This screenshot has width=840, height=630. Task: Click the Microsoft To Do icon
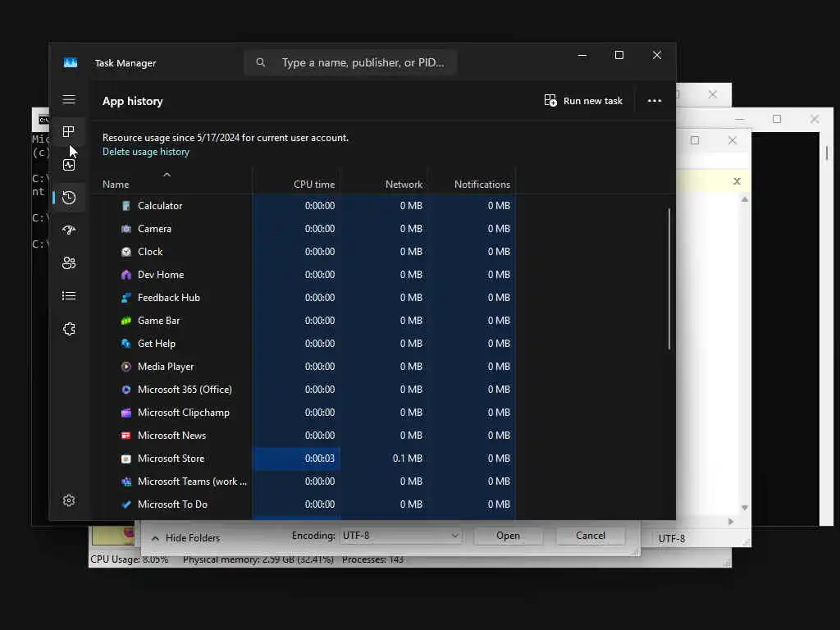point(126,504)
